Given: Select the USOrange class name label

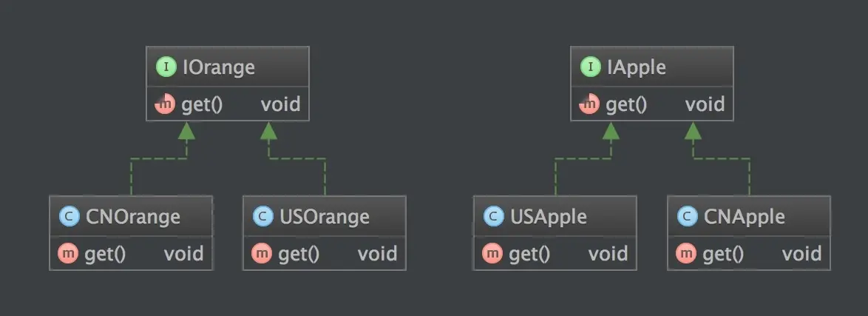Looking at the screenshot, I should coord(324,217).
